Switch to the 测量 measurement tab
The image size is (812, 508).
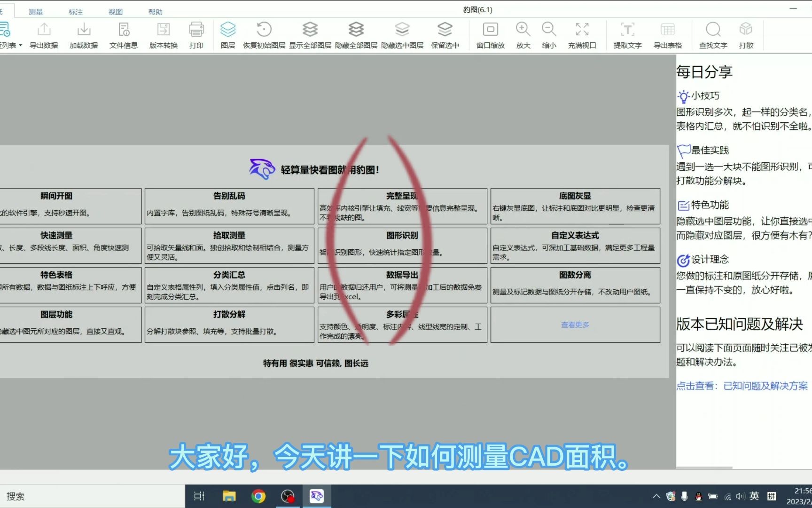(36, 11)
